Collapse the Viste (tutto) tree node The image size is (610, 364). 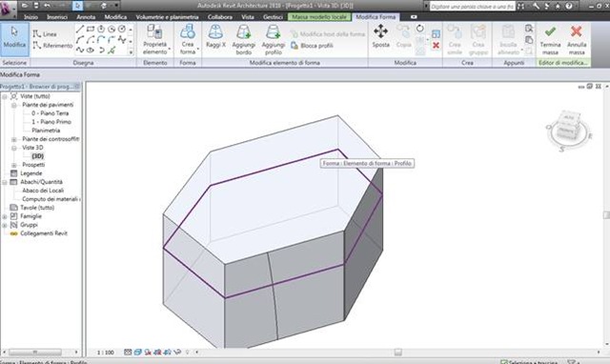coord(5,96)
